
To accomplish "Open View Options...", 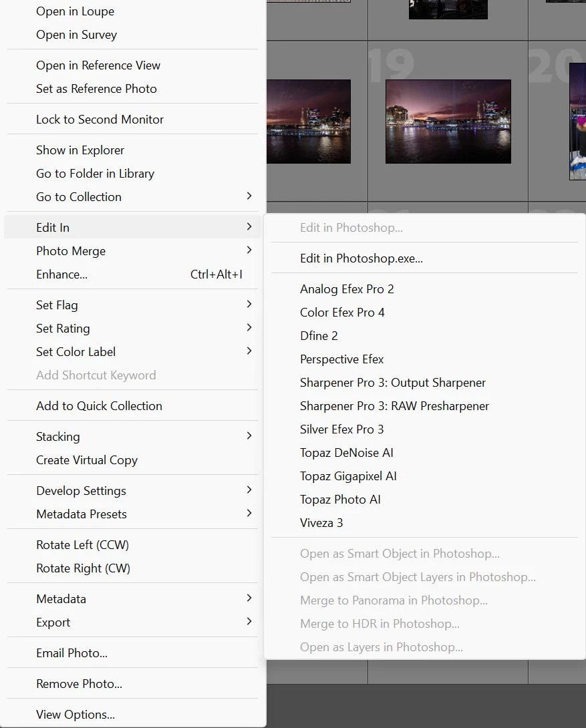I will coord(132,714).
